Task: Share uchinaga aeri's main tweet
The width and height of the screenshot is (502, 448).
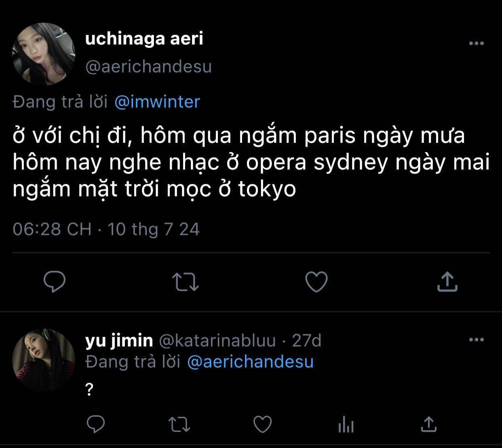Action: coord(447,281)
